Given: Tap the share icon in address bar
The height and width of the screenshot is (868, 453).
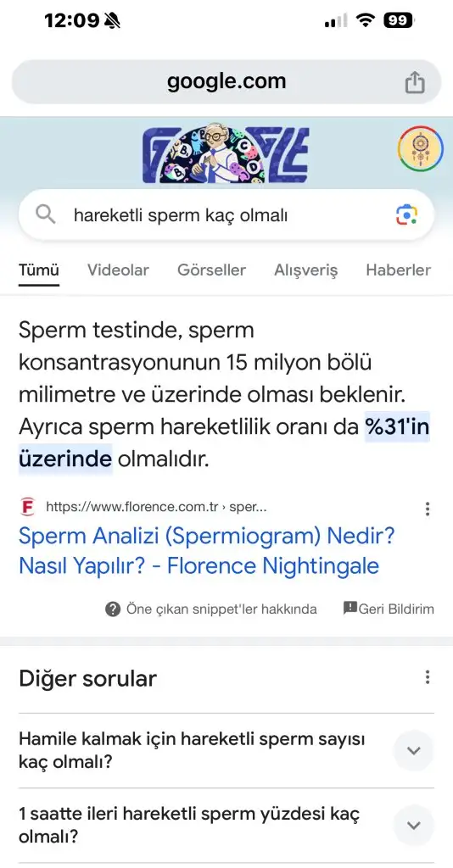Looking at the screenshot, I should 414,83.
